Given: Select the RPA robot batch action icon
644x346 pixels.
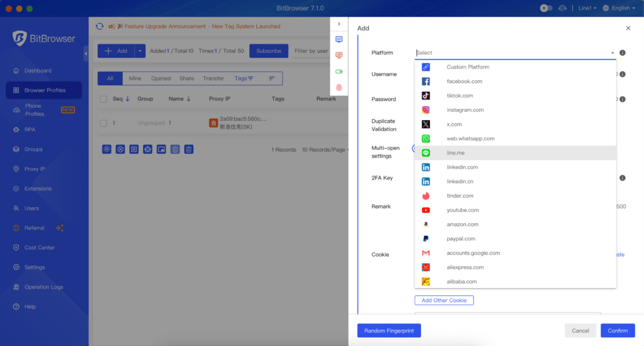Looking at the screenshot, I should pos(148,149).
